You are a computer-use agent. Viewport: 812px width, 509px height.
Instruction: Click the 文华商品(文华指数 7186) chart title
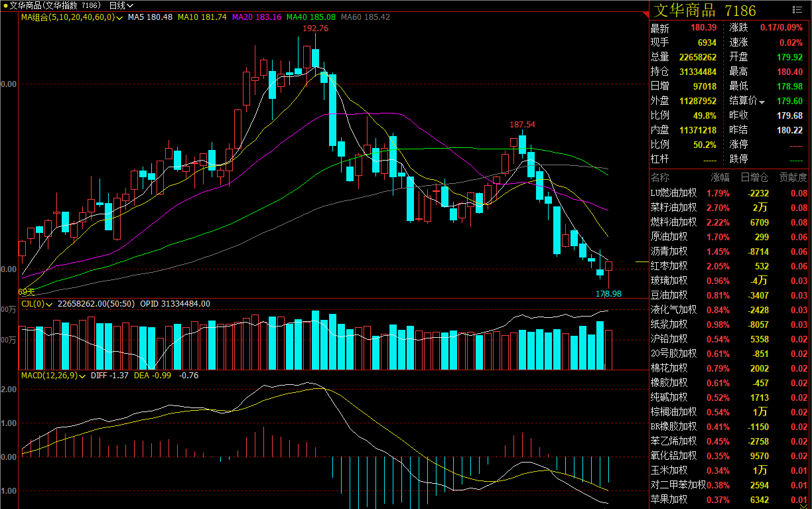click(56, 5)
